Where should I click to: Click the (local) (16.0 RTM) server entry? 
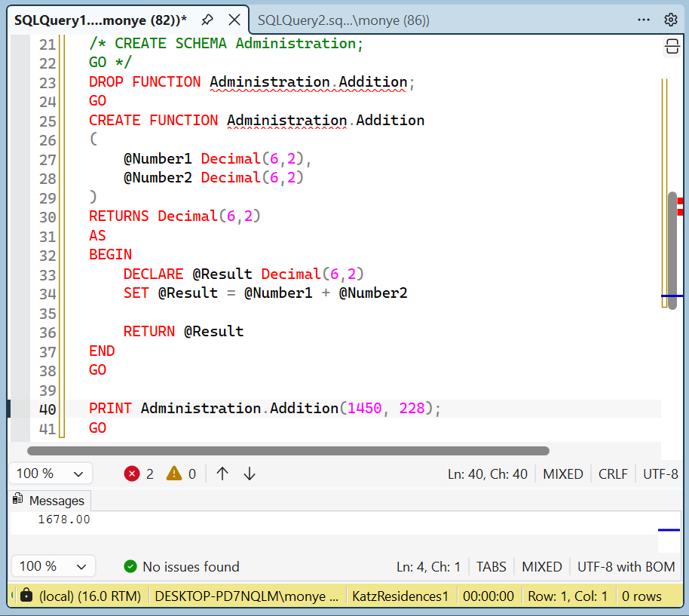tap(90, 596)
